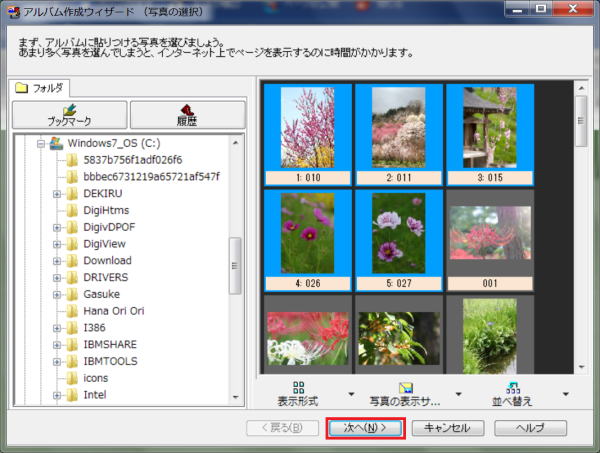
Task: Expand the Gasuke folder node
Action: click(x=57, y=295)
